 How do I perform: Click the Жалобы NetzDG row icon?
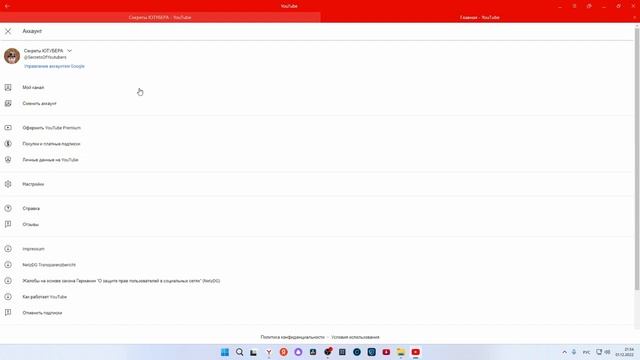[8, 281]
